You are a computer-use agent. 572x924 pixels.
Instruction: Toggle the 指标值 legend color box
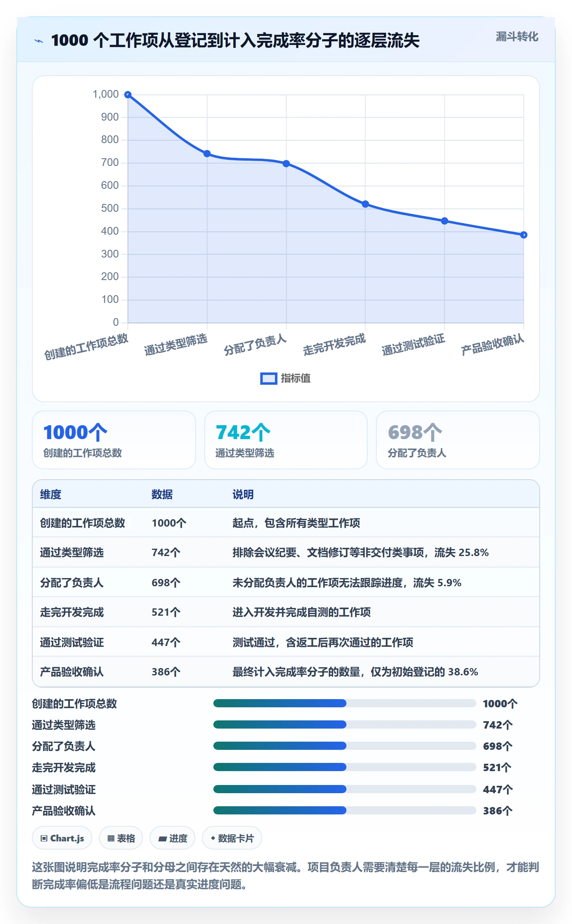pos(268,379)
